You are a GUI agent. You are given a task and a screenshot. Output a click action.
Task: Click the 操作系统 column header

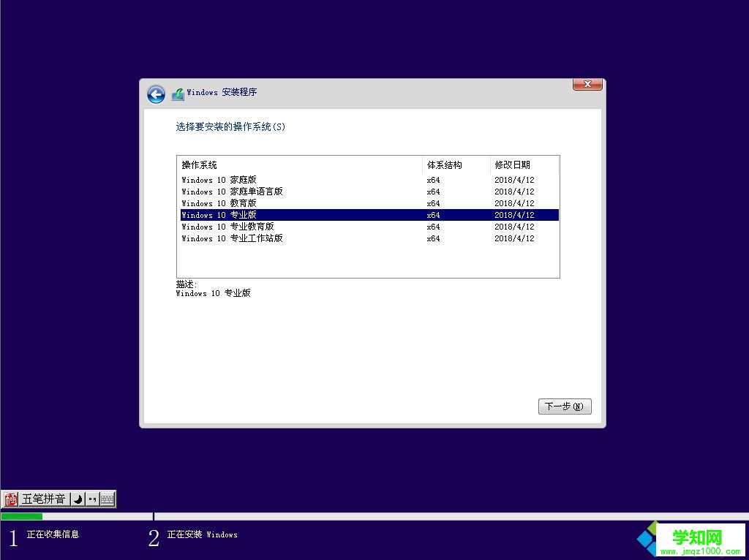coord(198,164)
